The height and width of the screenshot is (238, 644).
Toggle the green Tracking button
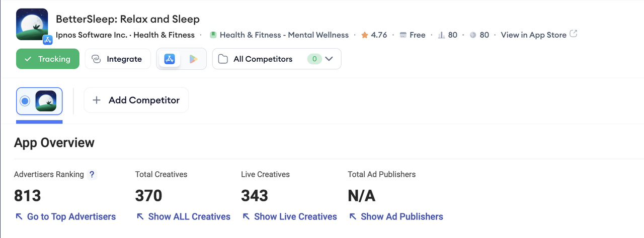tap(48, 59)
